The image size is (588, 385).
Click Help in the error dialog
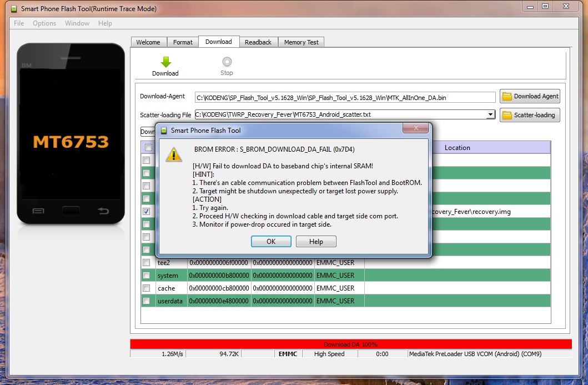pos(316,242)
